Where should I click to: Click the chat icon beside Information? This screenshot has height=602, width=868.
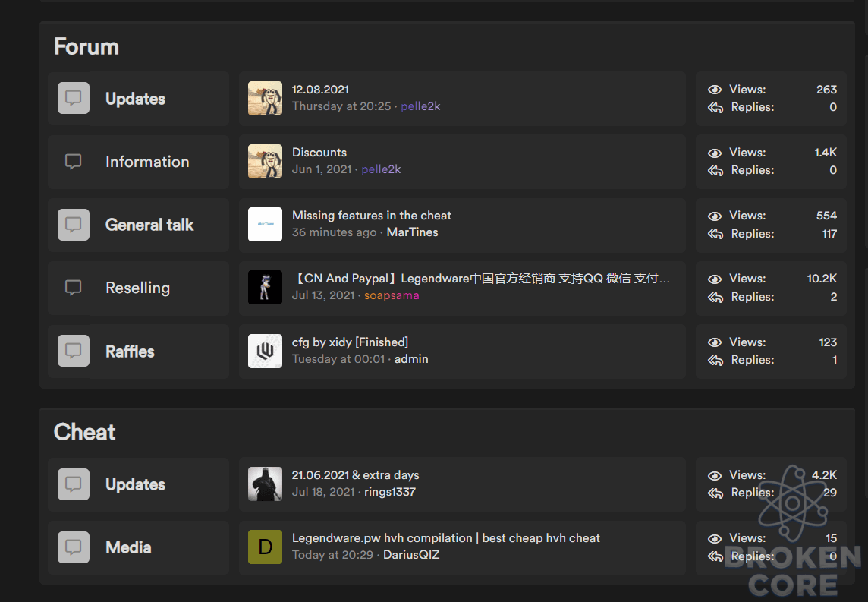pyautogui.click(x=74, y=161)
